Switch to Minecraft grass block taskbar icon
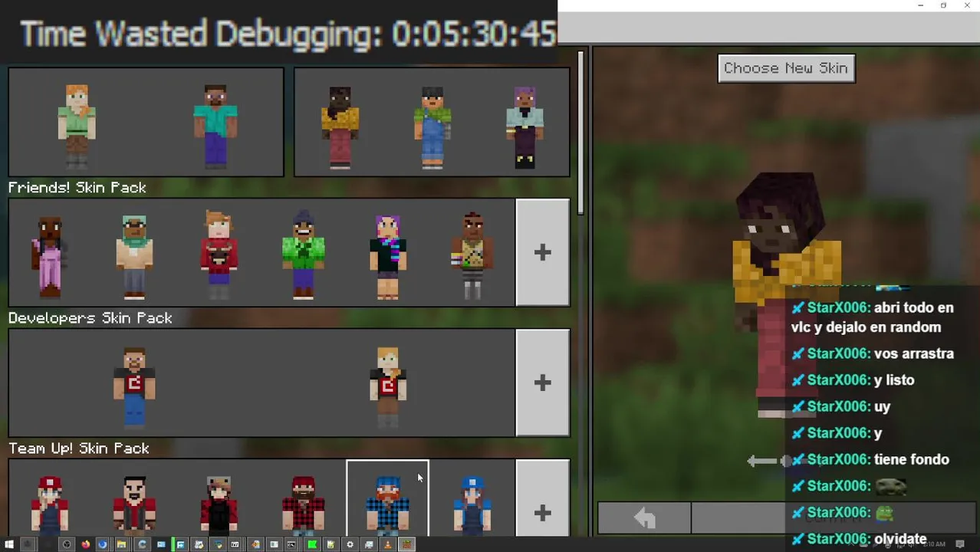This screenshot has height=552, width=980. pos(406,544)
